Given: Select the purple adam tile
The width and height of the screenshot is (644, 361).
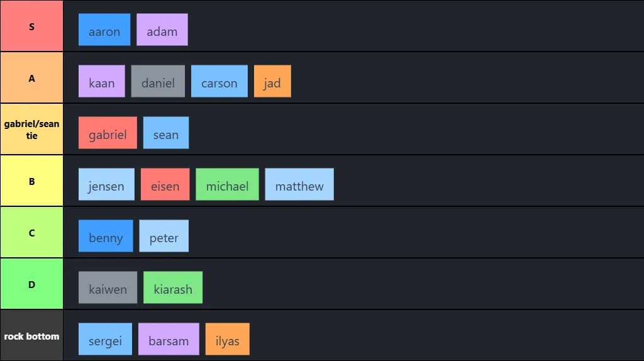Looking at the screenshot, I should coord(162,30).
